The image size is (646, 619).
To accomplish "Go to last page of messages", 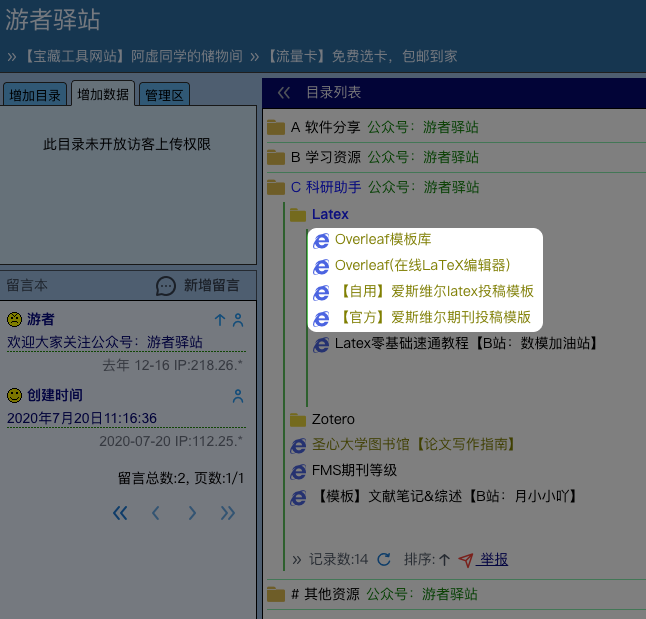I will point(228,513).
